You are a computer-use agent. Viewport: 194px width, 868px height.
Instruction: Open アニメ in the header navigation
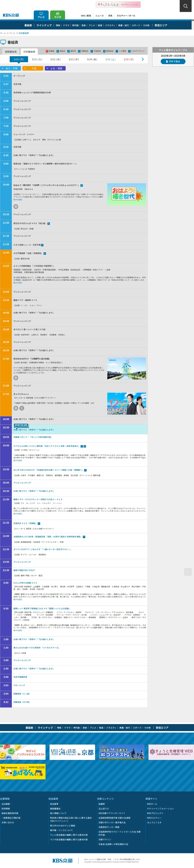tap(92, 25)
